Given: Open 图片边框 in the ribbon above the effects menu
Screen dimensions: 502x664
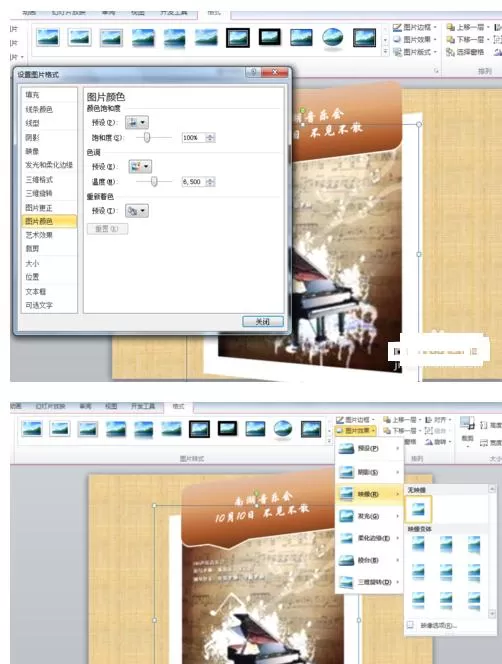Looking at the screenshot, I should tap(355, 420).
